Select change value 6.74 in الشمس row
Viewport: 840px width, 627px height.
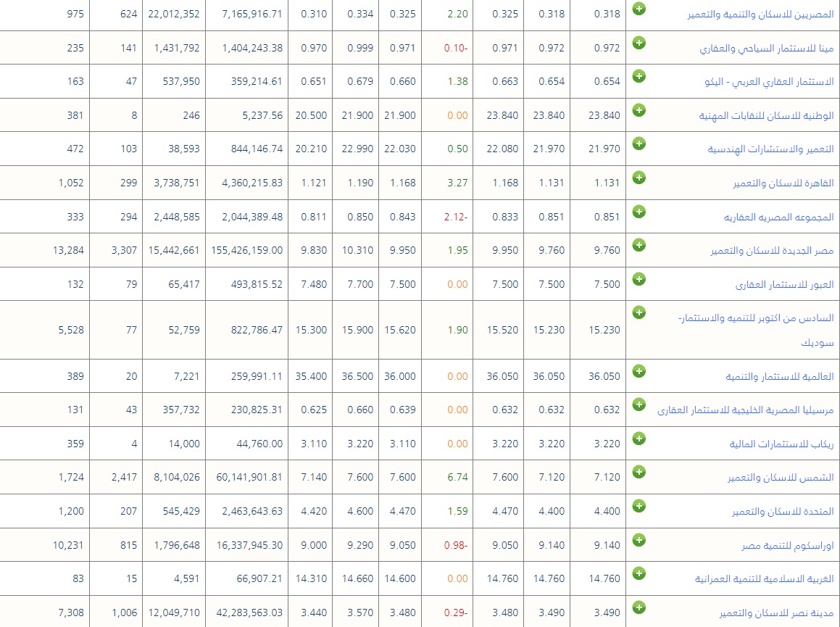(x=457, y=477)
